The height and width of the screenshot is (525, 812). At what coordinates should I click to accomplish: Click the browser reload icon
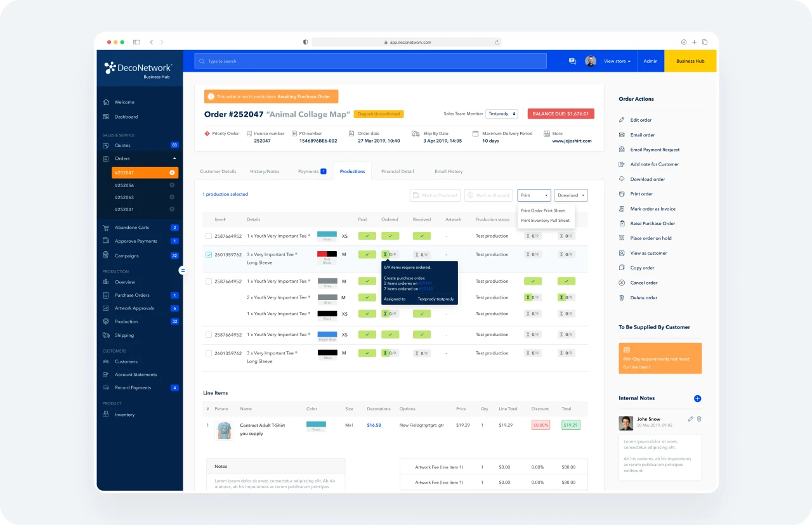[x=497, y=42]
